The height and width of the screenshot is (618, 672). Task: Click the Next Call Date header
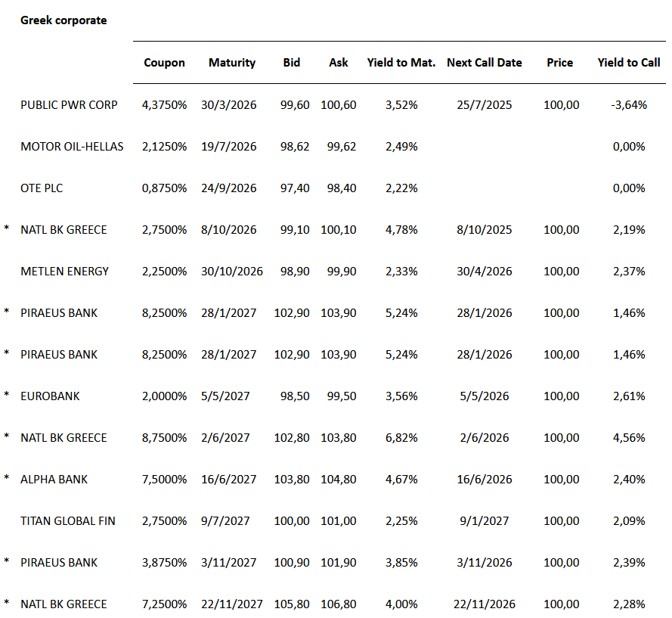[x=485, y=63]
